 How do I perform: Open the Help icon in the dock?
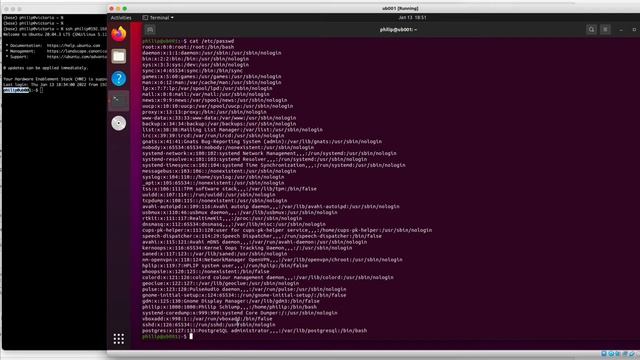point(119,78)
